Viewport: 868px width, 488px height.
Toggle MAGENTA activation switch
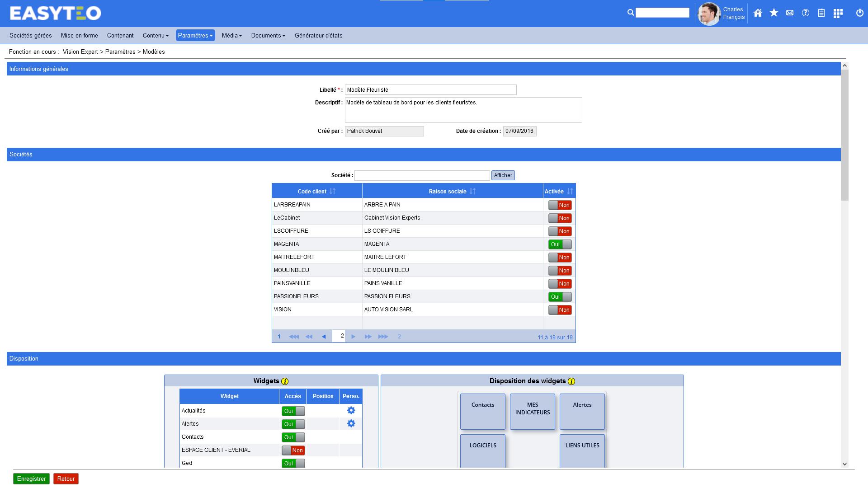[560, 244]
